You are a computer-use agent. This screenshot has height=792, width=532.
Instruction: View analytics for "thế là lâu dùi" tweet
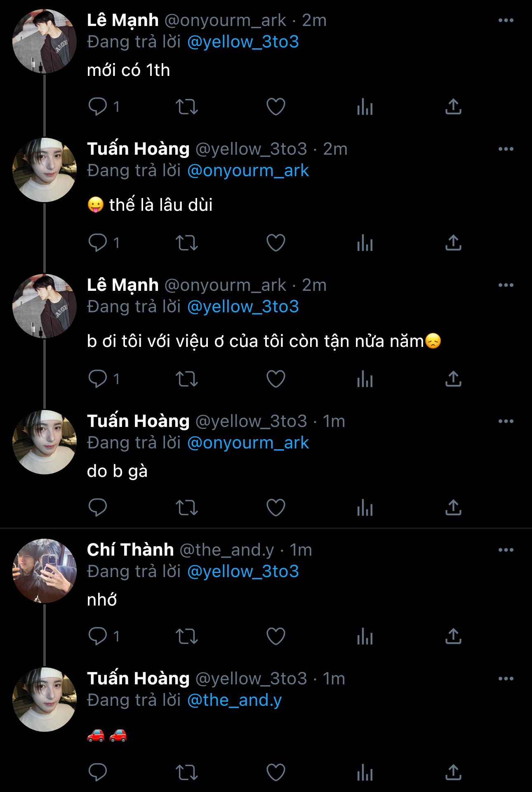[x=365, y=243]
